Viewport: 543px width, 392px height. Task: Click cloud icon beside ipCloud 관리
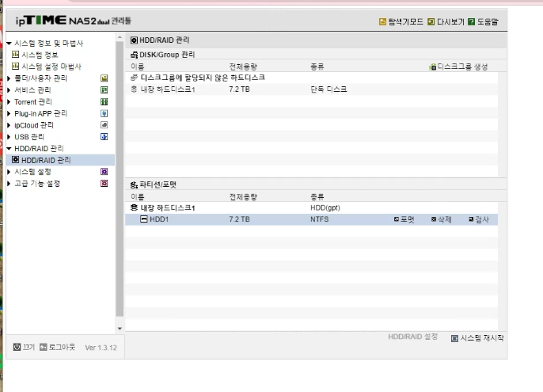[x=104, y=125]
